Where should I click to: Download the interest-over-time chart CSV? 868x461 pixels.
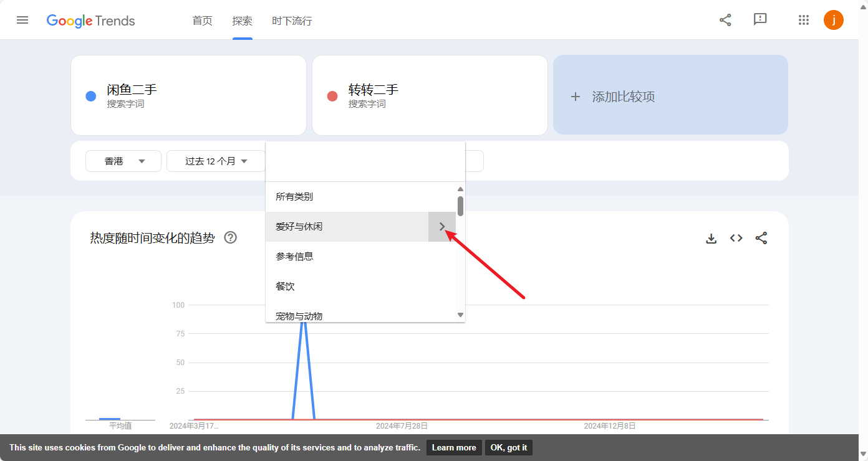(711, 238)
